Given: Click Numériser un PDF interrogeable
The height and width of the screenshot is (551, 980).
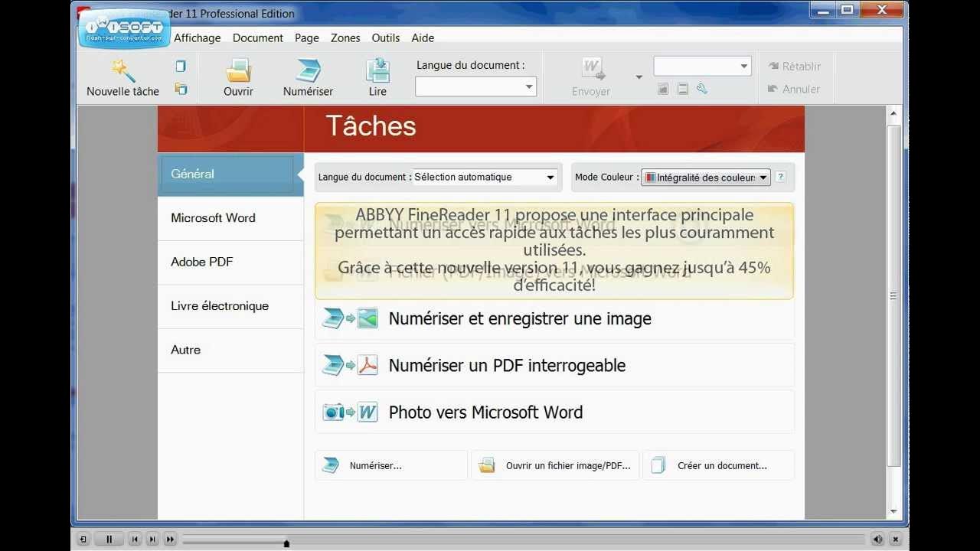Looking at the screenshot, I should [554, 365].
